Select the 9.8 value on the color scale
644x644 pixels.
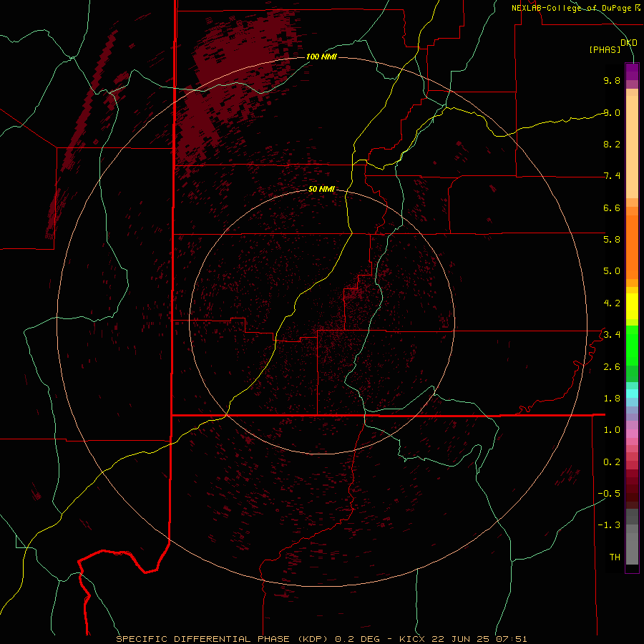coord(612,80)
